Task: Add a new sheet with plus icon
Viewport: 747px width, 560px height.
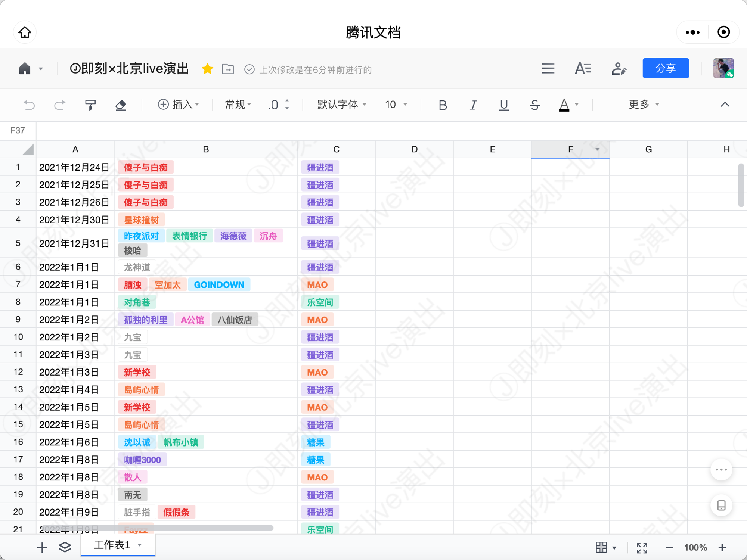Action: (42, 548)
